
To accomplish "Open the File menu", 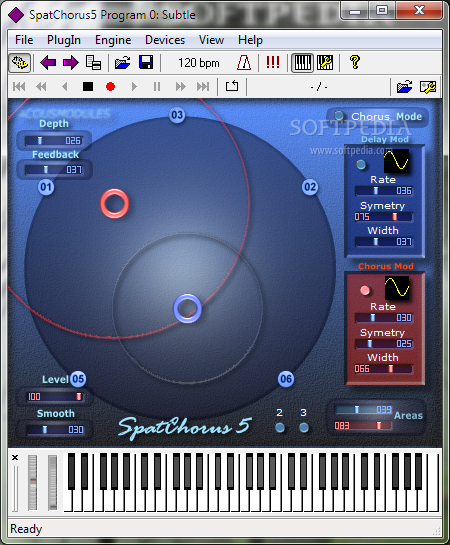I will tap(24, 40).
